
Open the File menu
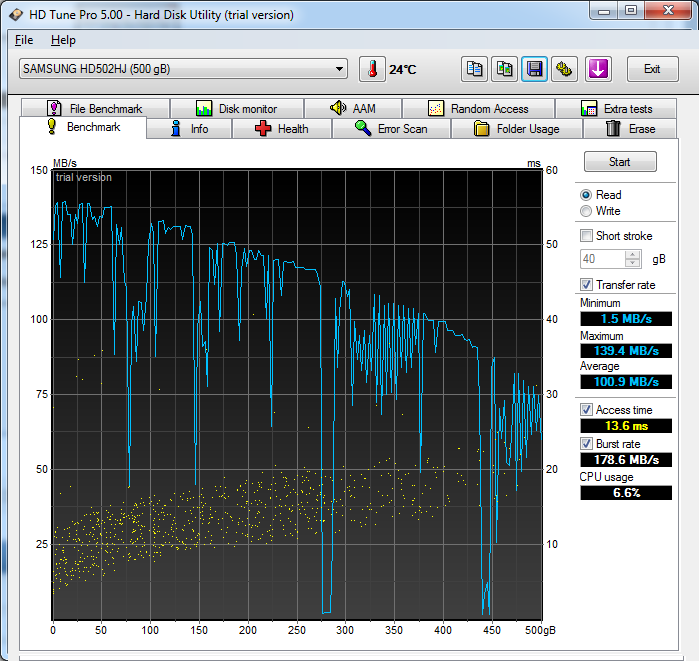24,40
